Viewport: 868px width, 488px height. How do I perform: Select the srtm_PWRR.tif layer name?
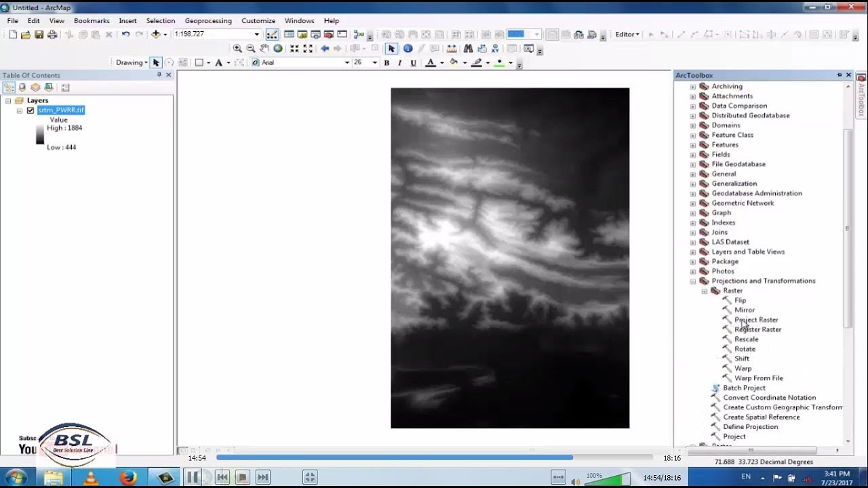pyautogui.click(x=61, y=110)
